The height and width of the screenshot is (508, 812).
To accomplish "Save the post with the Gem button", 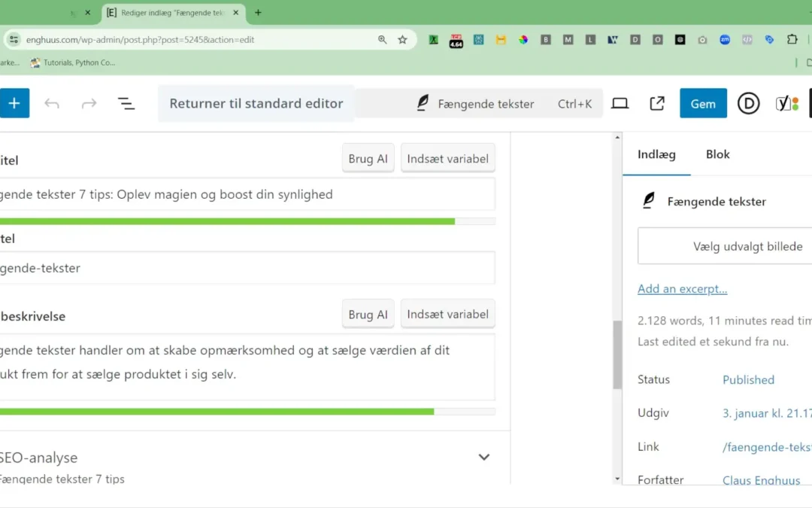I will tap(703, 104).
